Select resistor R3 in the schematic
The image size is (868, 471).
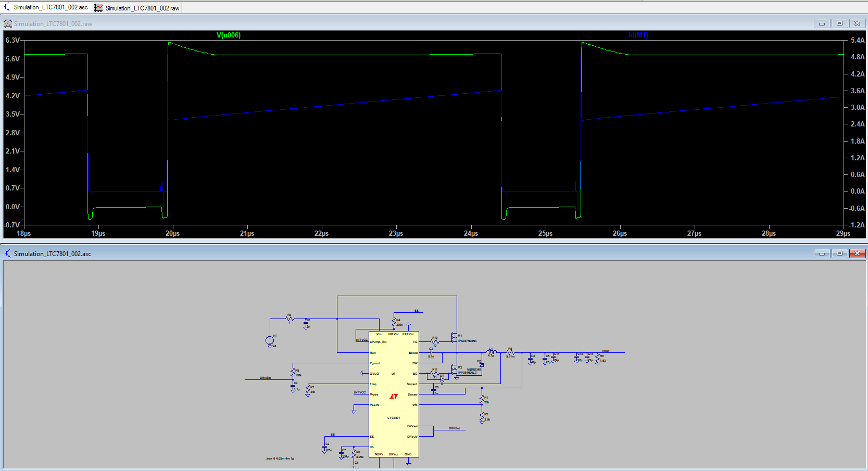290,318
